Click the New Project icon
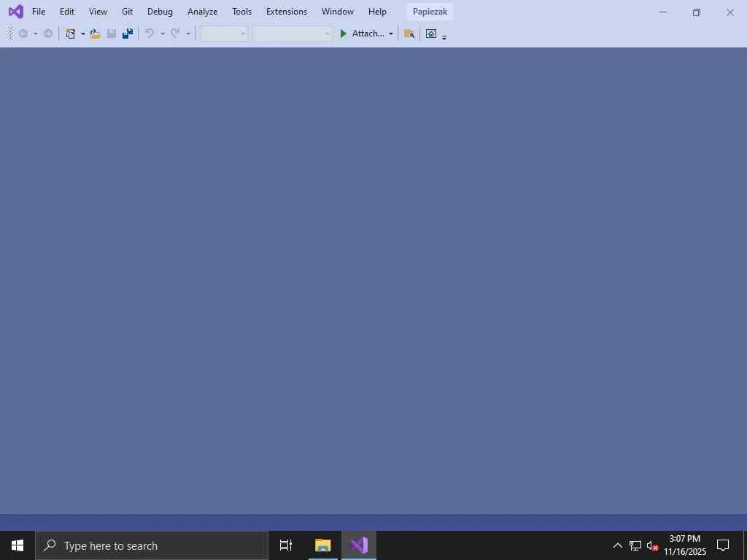Viewport: 747px width, 560px height. point(71,34)
